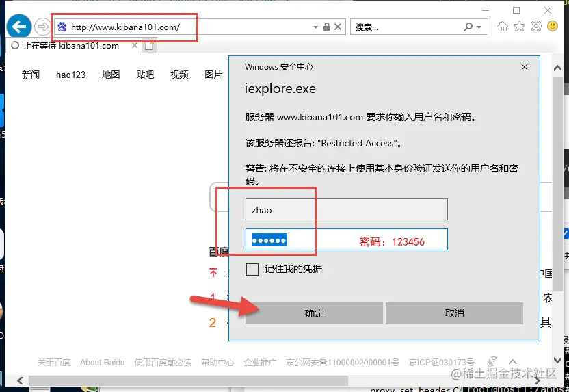Open the 贴吧 navigation link
Screen dimensions: 569x392
[x=145, y=75]
